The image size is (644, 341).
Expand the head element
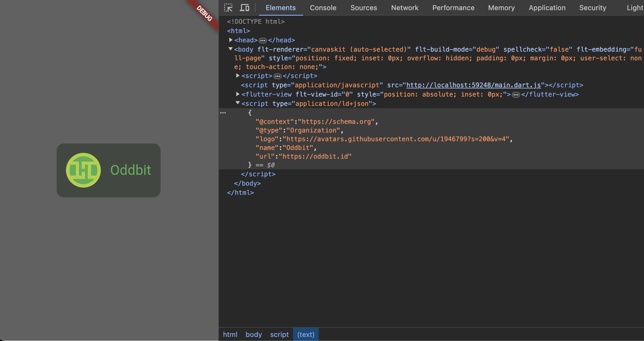[231, 40]
